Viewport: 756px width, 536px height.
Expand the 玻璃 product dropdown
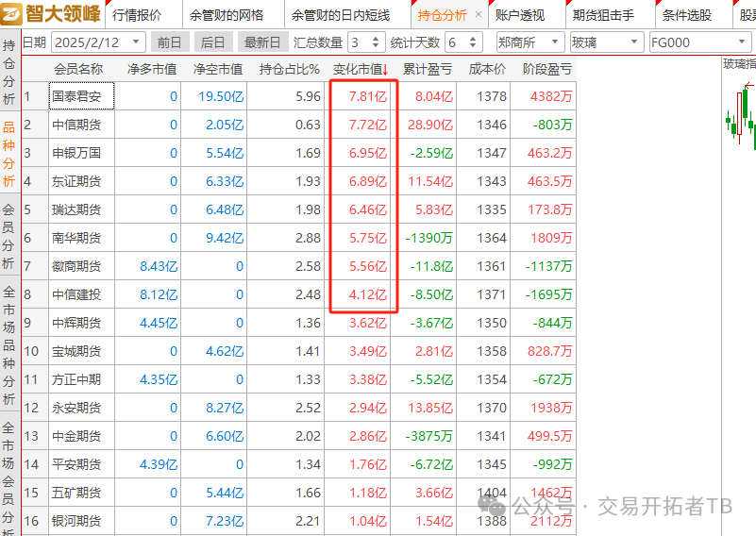point(634,42)
